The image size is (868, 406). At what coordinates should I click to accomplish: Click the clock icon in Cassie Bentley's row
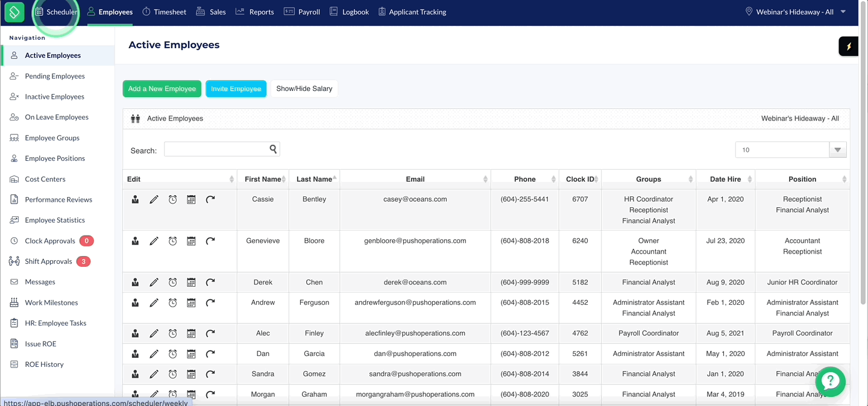[x=172, y=199]
